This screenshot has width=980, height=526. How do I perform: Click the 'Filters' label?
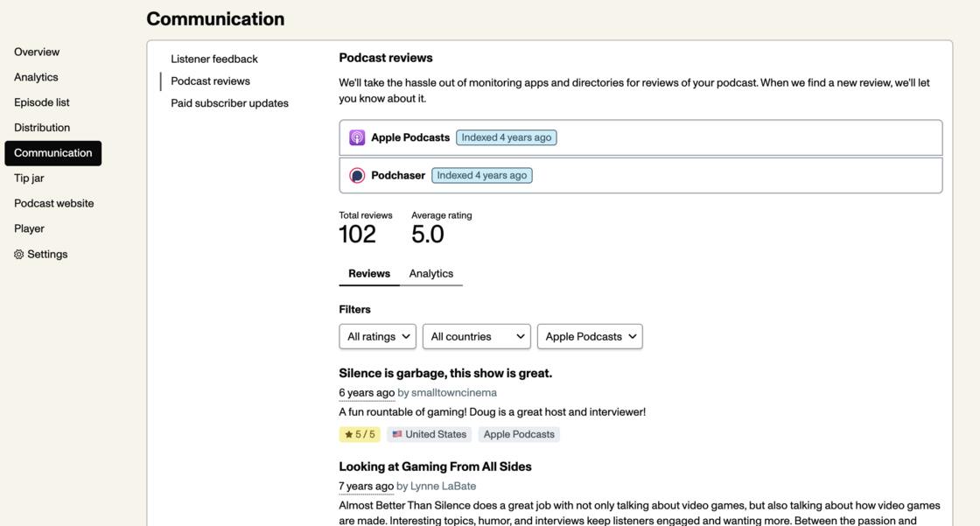click(354, 310)
